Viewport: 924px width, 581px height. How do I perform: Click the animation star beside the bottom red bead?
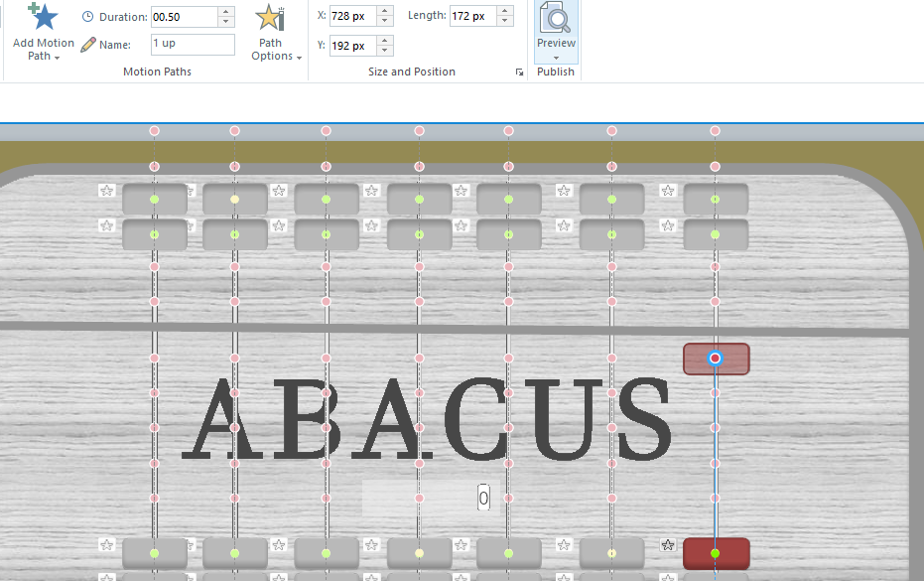(x=668, y=545)
